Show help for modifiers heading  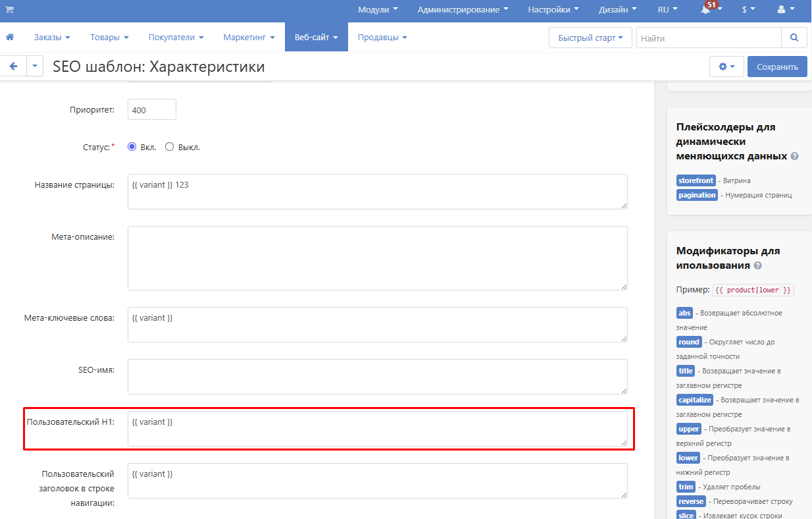tap(758, 266)
